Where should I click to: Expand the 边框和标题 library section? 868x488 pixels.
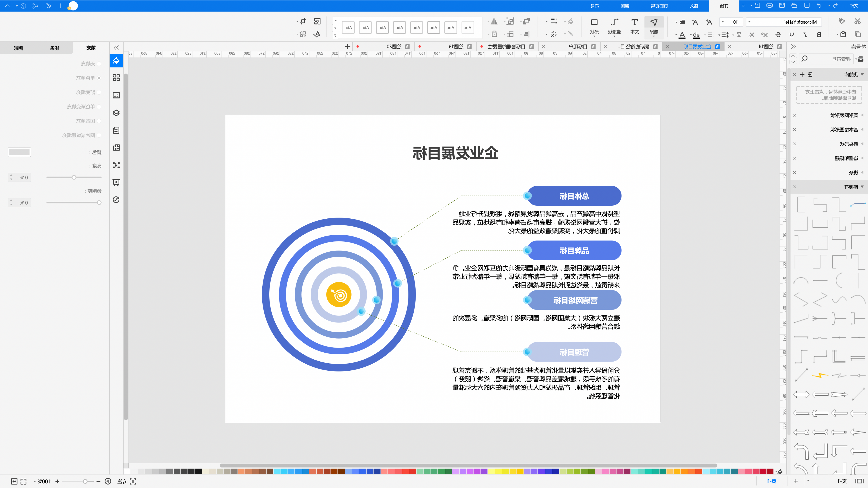click(x=863, y=158)
